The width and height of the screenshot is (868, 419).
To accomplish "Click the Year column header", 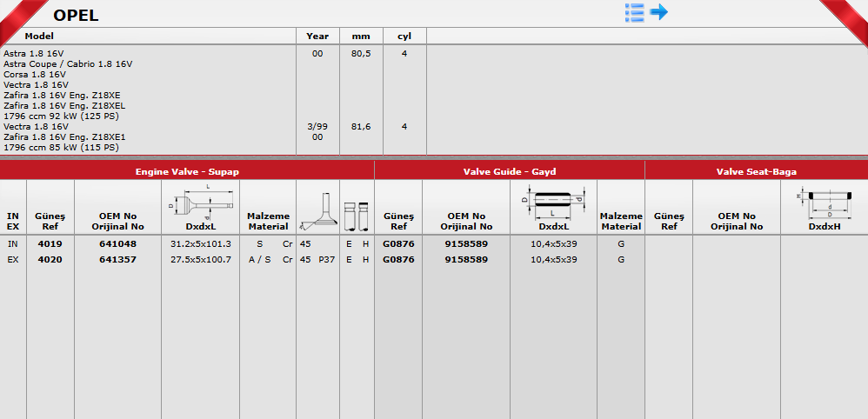I will pos(317,37).
